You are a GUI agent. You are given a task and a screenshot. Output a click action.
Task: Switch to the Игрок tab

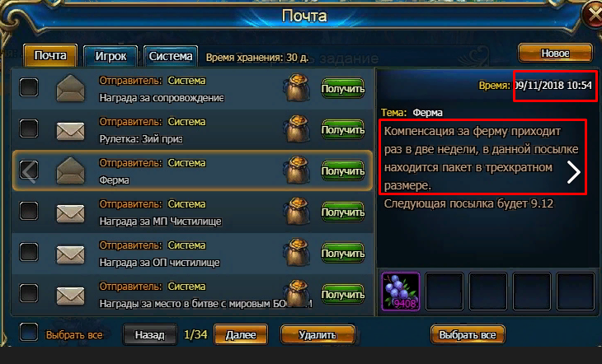coord(111,56)
